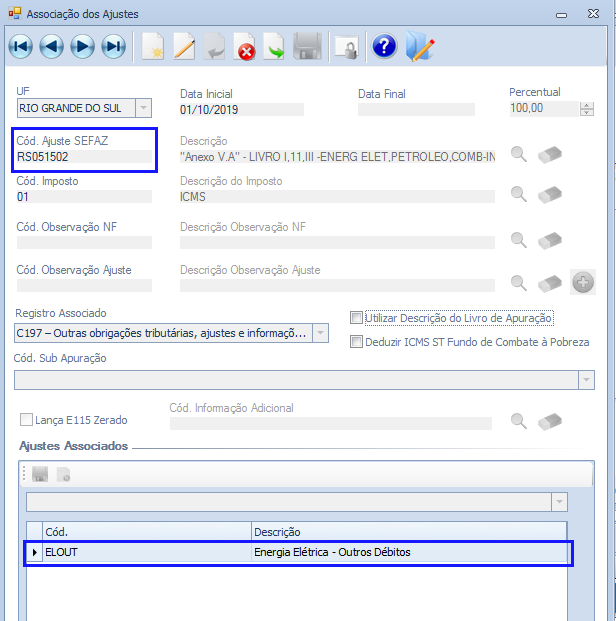
Task: Save record using floppy disk icon
Action: [307, 47]
